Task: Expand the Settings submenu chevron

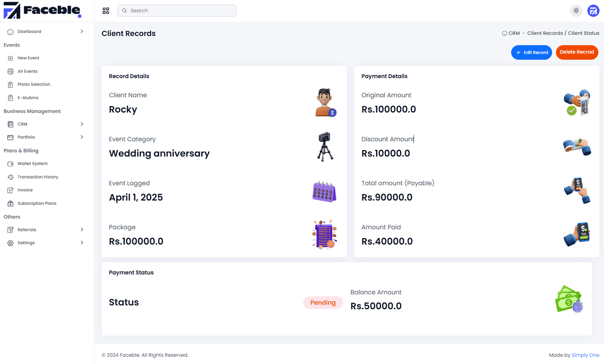Action: click(x=82, y=243)
